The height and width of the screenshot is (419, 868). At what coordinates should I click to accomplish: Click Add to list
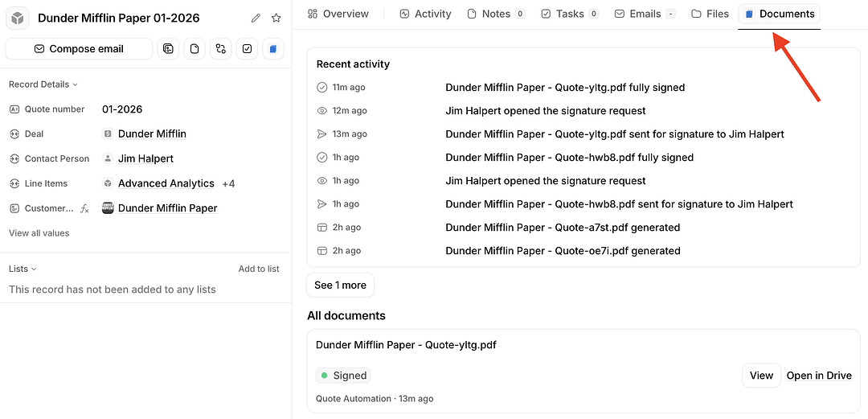pos(259,269)
